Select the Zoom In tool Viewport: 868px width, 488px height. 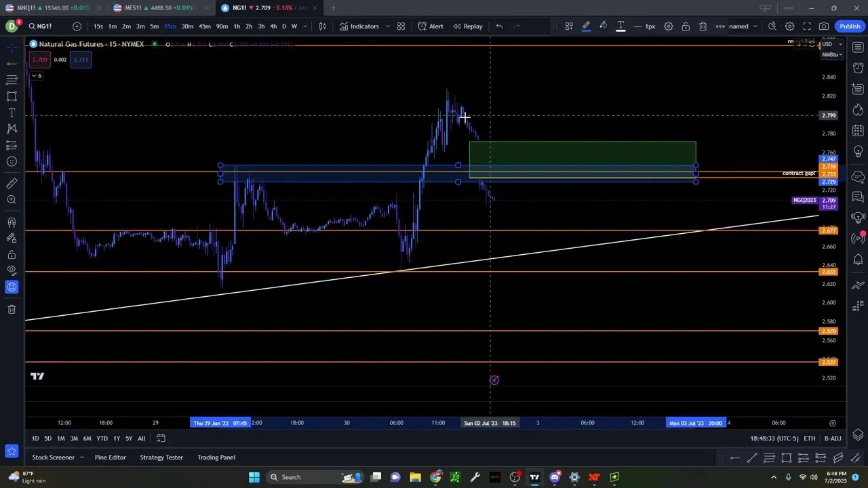point(12,200)
